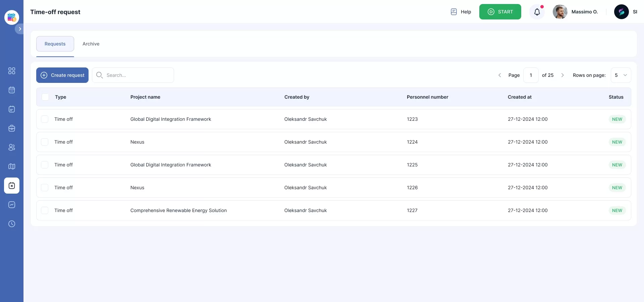Image resolution: width=644 pixels, height=302 pixels.
Task: Click the map icon in sidebar
Action: [x=12, y=166]
